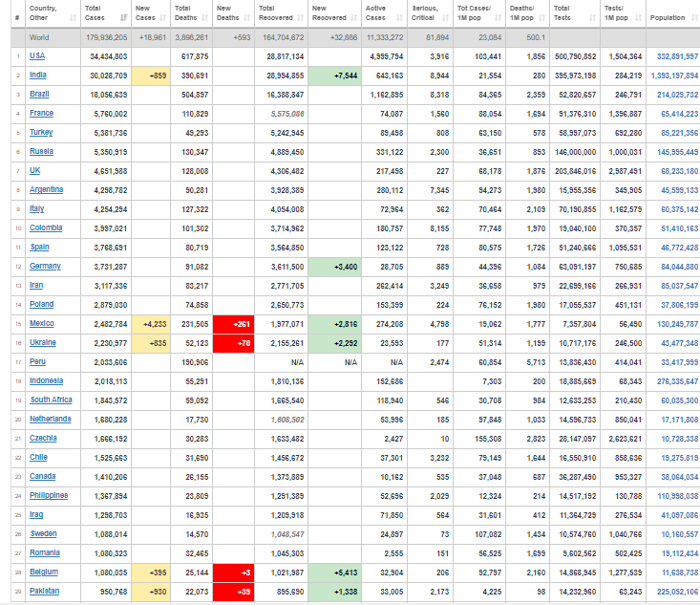Sort by Serious, Critical column icon
Image resolution: width=700 pixels, height=605 pixels.
[445, 18]
